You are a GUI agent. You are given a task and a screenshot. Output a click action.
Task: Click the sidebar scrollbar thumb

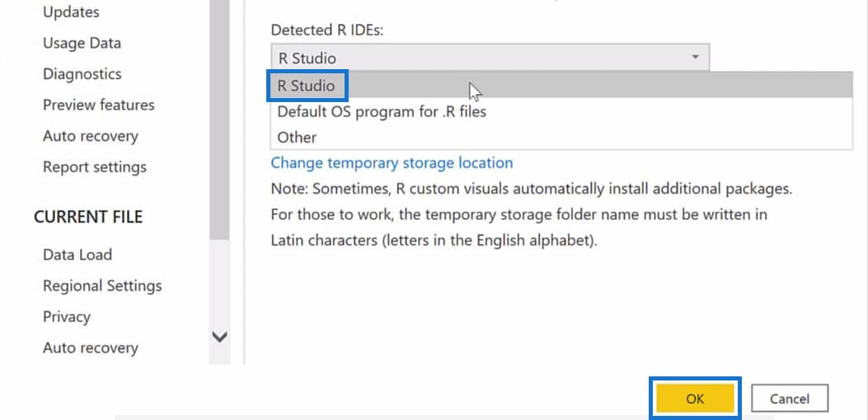pyautogui.click(x=220, y=119)
